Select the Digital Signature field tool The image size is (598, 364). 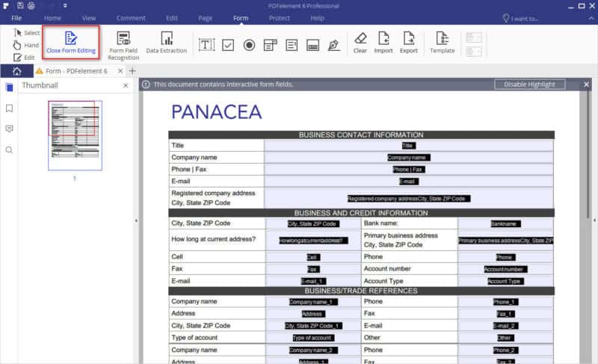[333, 45]
